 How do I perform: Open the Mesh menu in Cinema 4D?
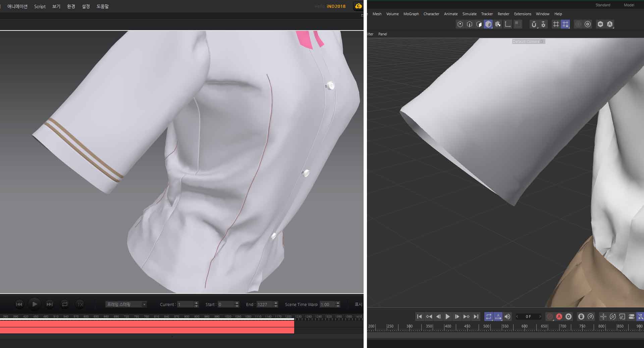tap(377, 14)
